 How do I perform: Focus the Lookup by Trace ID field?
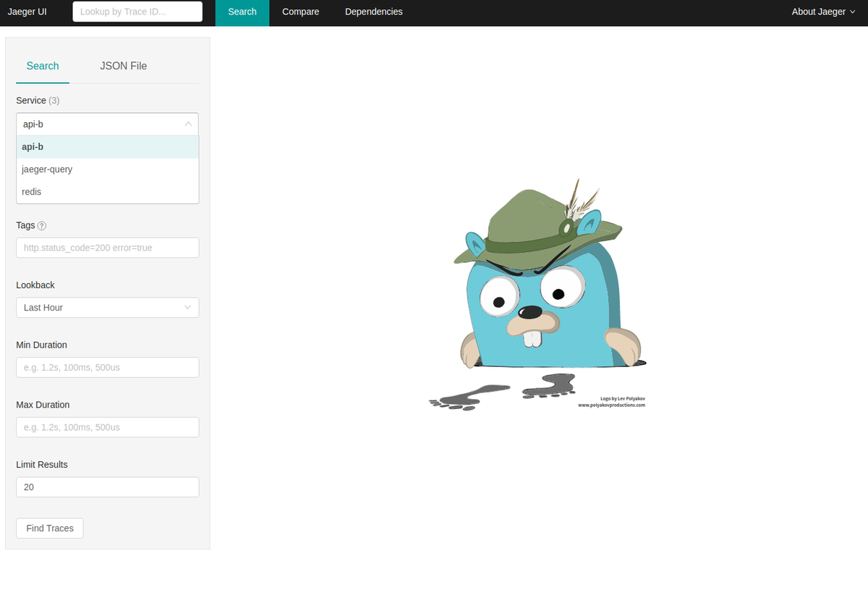pyautogui.click(x=137, y=12)
